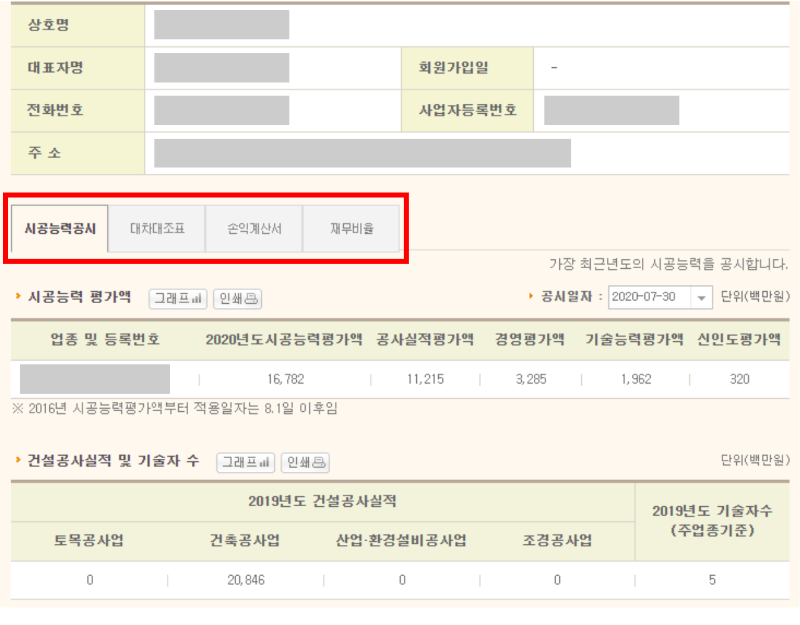Click 인쇄 button beside 시공능력 평가액
Image resolution: width=800 pixels, height=625 pixels.
pyautogui.click(x=238, y=298)
